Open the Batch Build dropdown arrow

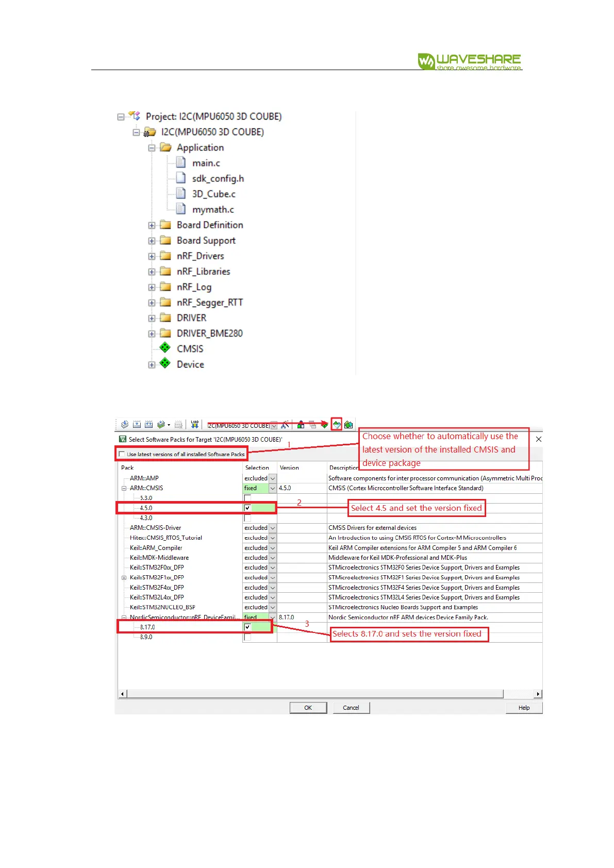[169, 425]
